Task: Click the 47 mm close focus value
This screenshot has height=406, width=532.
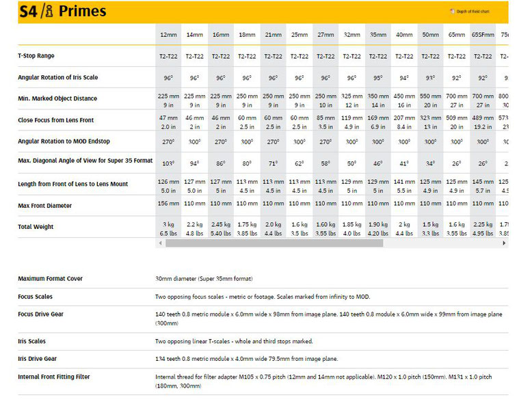Action: (168, 118)
